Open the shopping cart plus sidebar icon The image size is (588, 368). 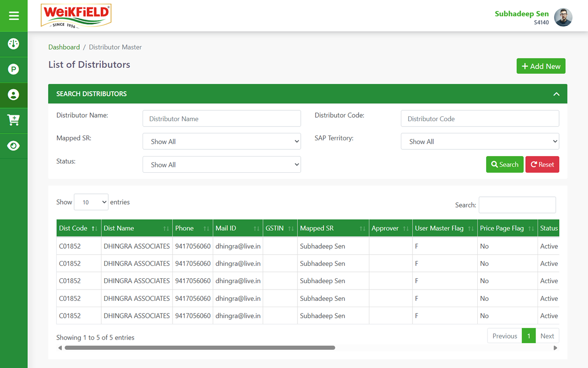pyautogui.click(x=14, y=120)
